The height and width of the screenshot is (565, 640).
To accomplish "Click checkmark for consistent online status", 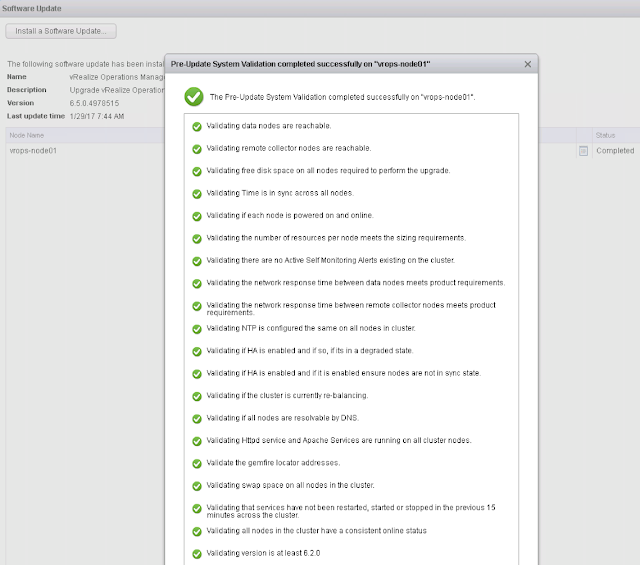I will coord(197,532).
